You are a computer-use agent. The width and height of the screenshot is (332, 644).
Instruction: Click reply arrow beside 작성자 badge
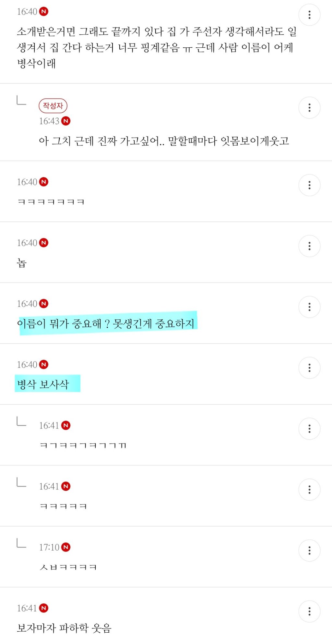click(21, 101)
